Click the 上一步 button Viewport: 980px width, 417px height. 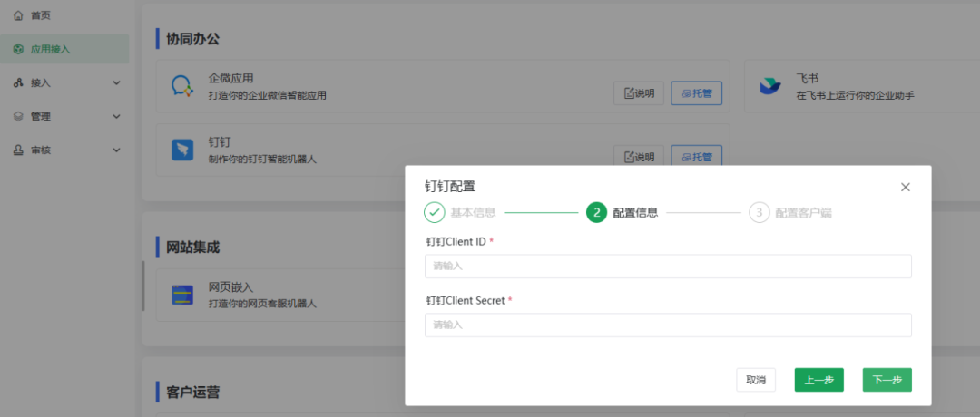click(x=819, y=380)
